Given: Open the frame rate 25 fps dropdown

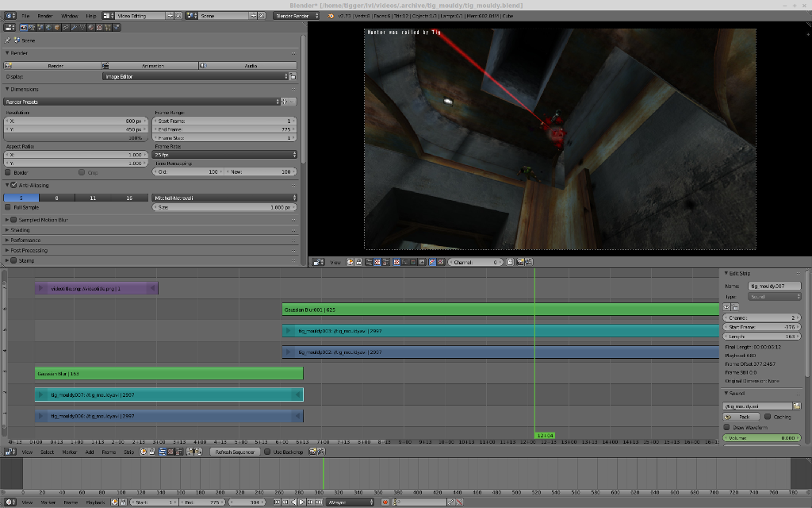Looking at the screenshot, I should 224,155.
